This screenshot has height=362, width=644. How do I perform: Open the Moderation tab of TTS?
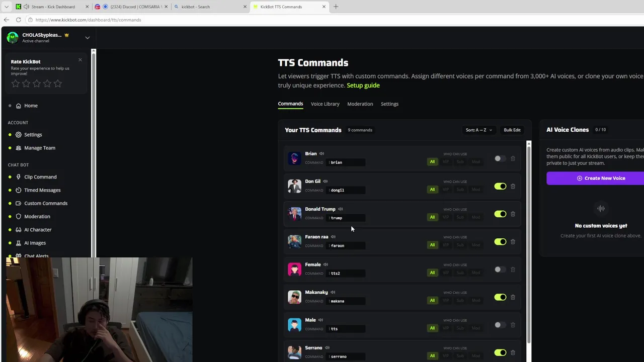pyautogui.click(x=360, y=104)
